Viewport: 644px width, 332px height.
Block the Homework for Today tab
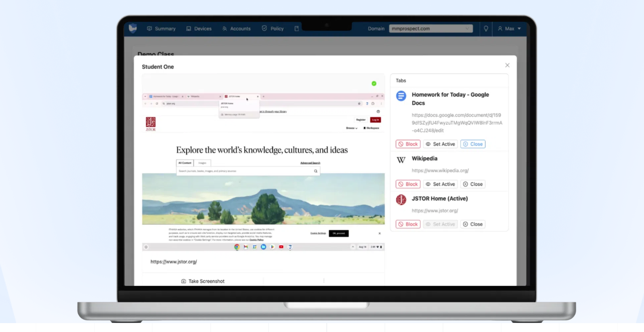408,144
